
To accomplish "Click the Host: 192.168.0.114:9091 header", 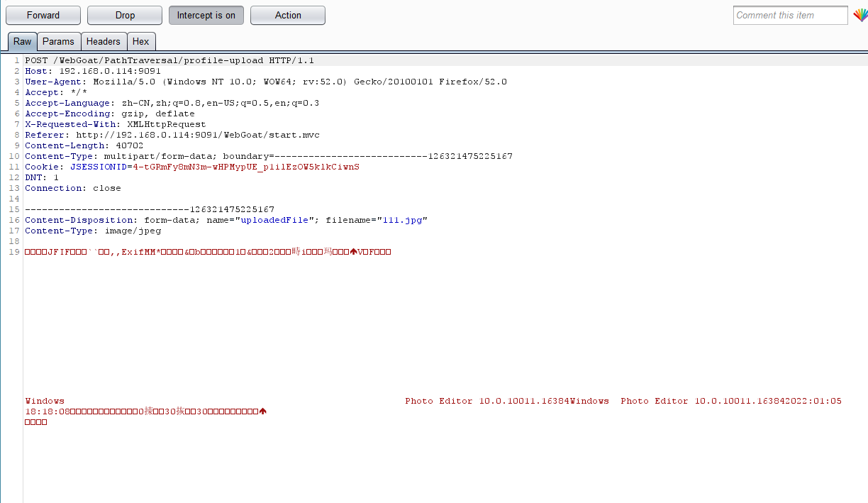I will pos(93,71).
